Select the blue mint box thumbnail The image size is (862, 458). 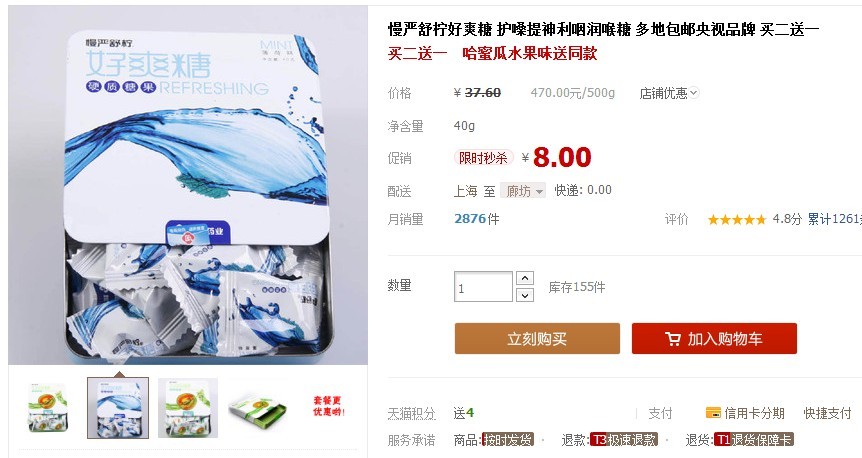pyautogui.click(x=118, y=408)
